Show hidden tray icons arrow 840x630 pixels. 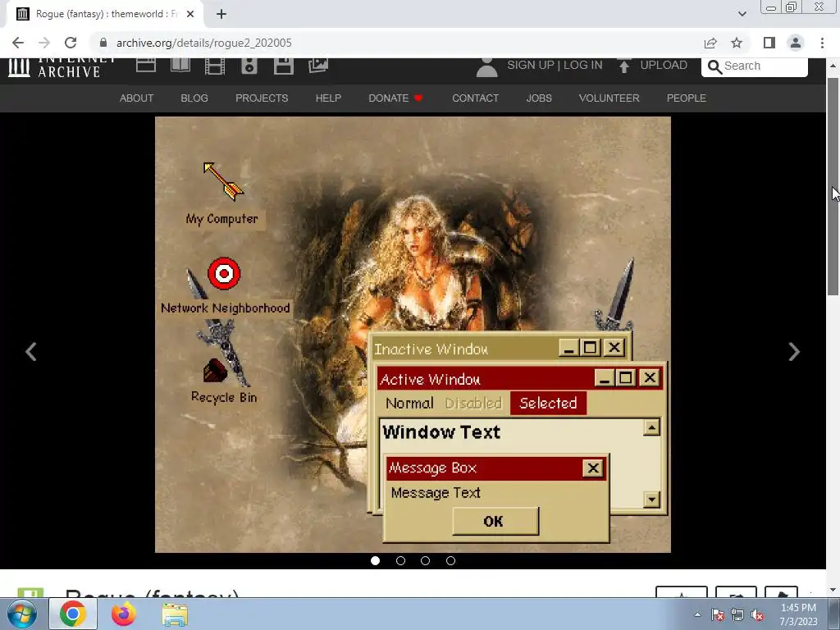pyautogui.click(x=697, y=614)
